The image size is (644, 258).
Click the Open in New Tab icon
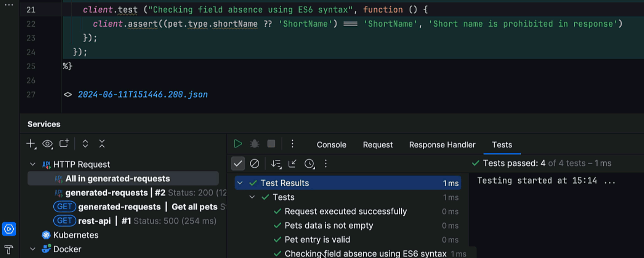pyautogui.click(x=64, y=144)
